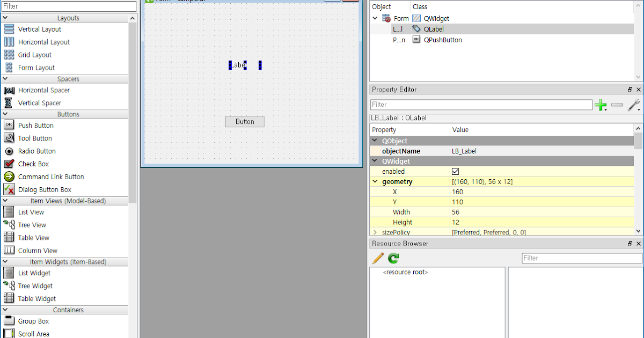
Task: Open property editor options with the wrench icon
Action: [634, 105]
